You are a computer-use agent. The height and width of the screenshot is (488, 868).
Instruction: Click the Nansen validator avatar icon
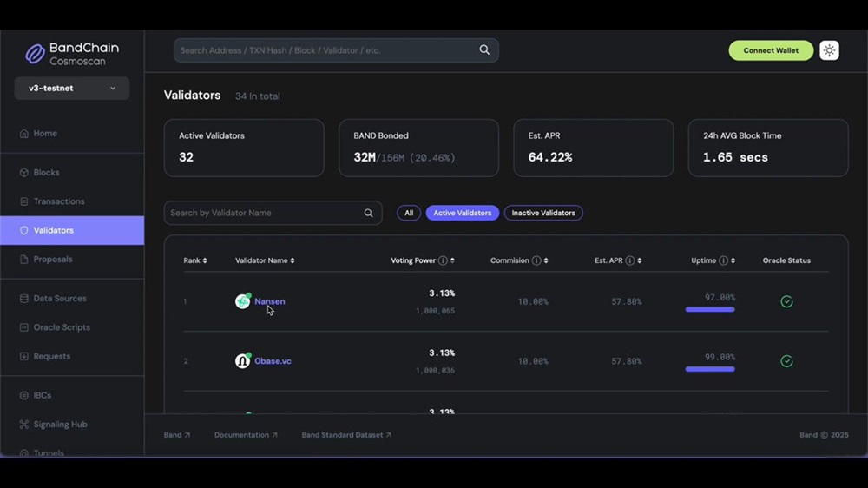[x=243, y=301]
